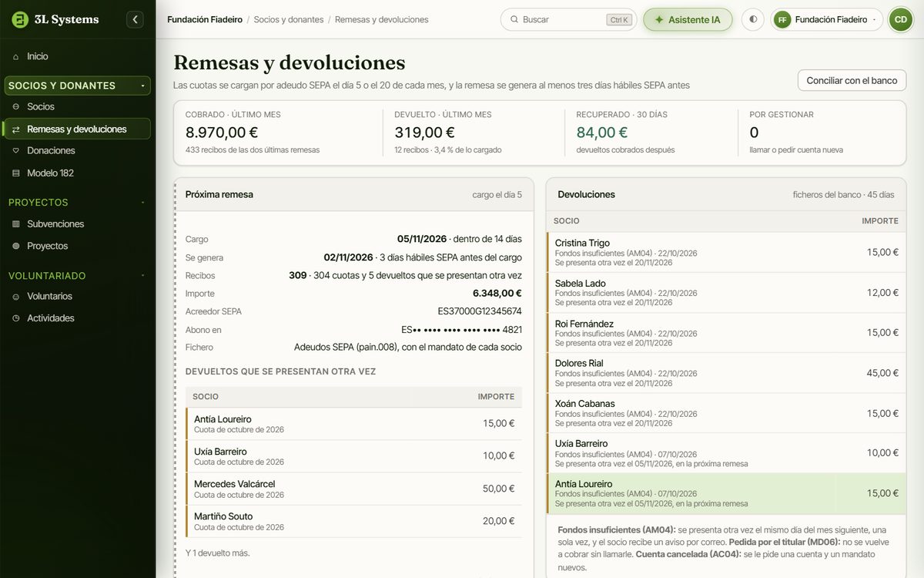Click the Importe value 6.348,00 €

pyautogui.click(x=497, y=294)
